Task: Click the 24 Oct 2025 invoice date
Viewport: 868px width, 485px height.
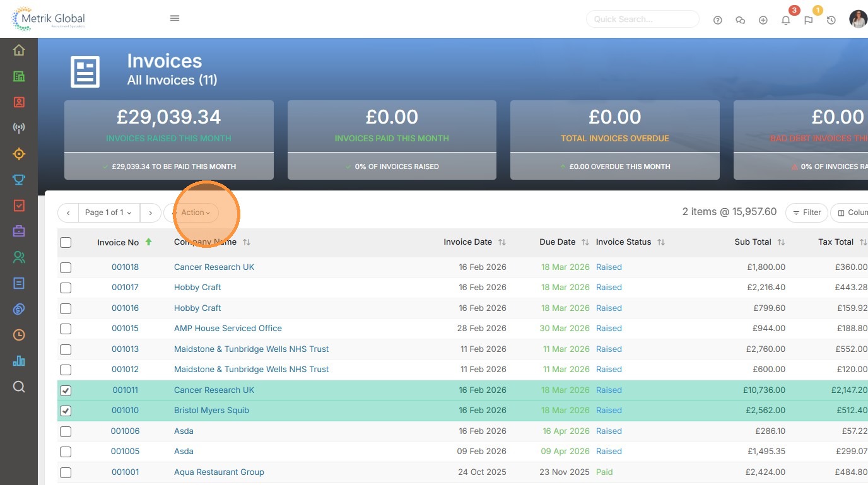Action: [482, 472]
